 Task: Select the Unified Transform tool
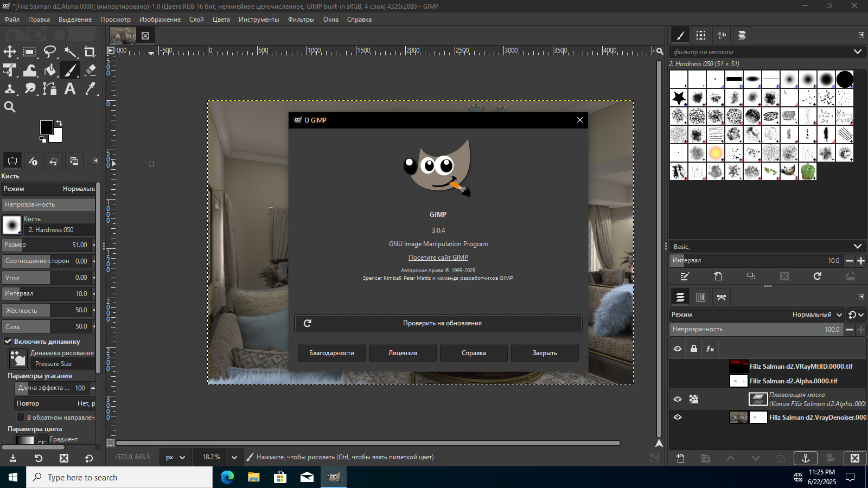point(10,70)
